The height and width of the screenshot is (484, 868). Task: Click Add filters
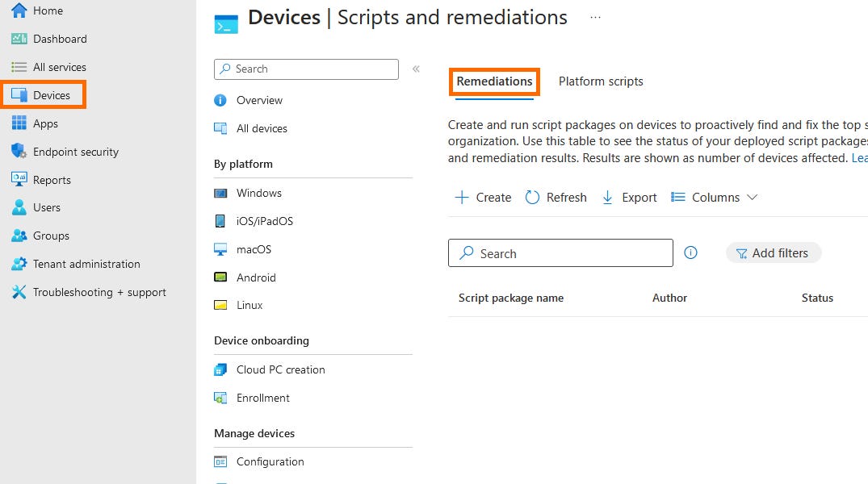pos(774,252)
